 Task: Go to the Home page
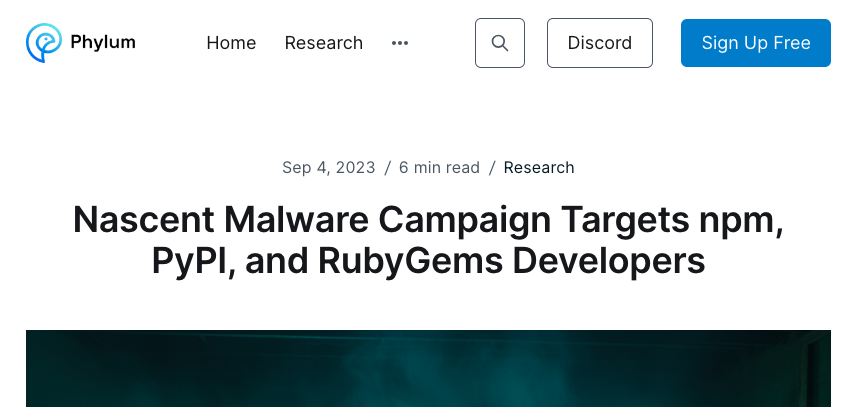click(231, 43)
